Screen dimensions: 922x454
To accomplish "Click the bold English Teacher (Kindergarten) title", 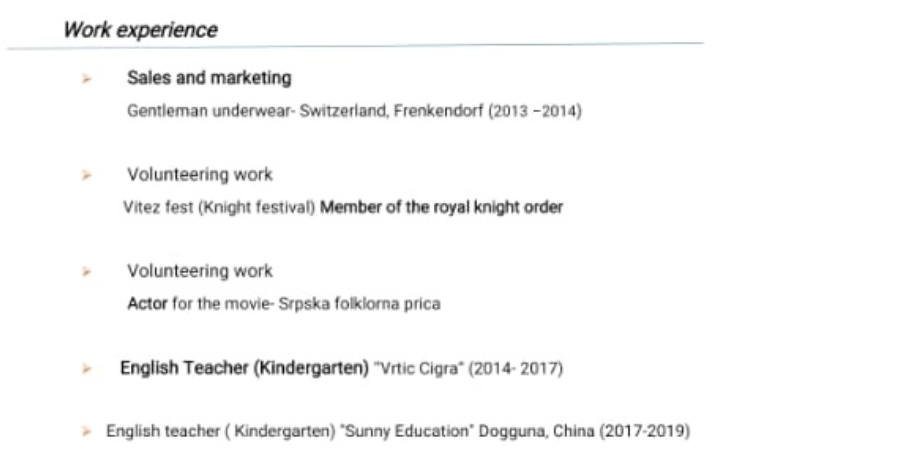I will pos(245,368).
